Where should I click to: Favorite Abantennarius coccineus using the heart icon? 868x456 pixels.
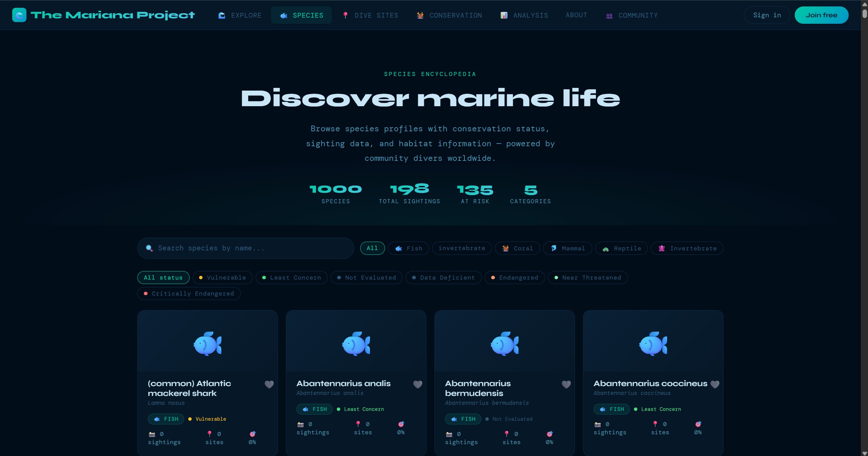(x=714, y=384)
